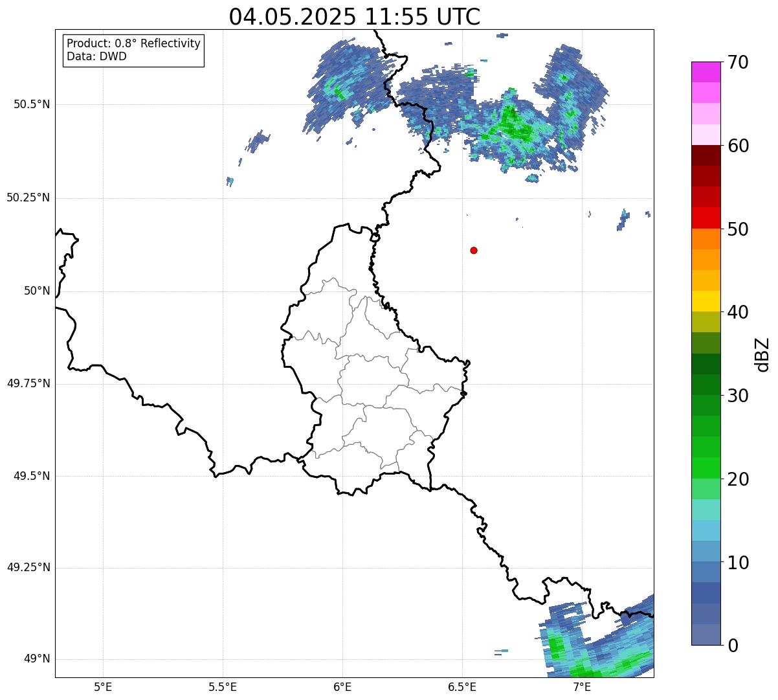The height and width of the screenshot is (700, 778).
Task: Click the red dot marker on the map
Action: pyautogui.click(x=474, y=250)
